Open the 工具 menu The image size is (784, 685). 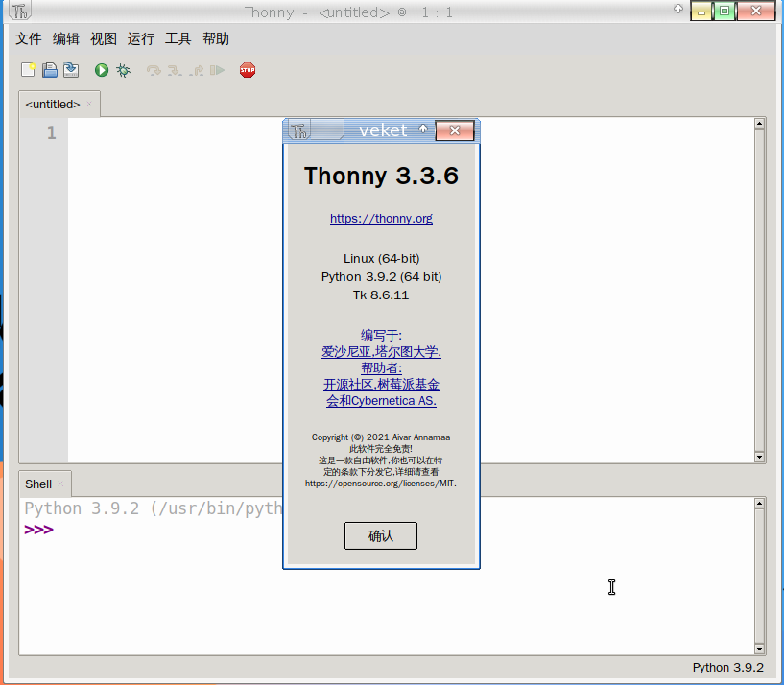pos(178,38)
